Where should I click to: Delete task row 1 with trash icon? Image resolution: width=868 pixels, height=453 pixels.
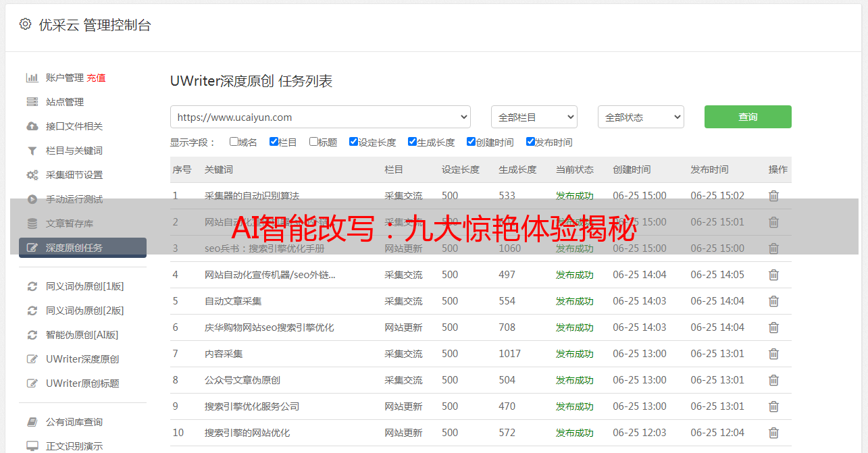773,196
